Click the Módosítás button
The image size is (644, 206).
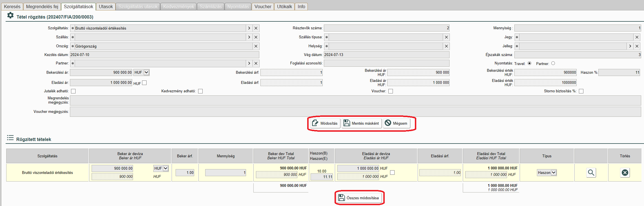pyautogui.click(x=325, y=123)
